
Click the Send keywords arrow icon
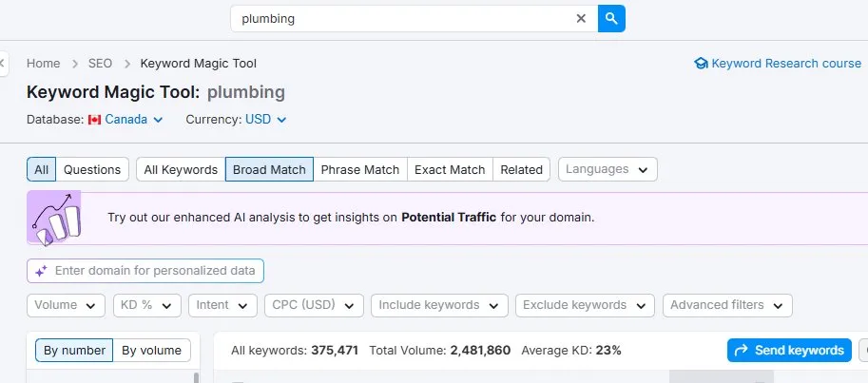click(740, 351)
